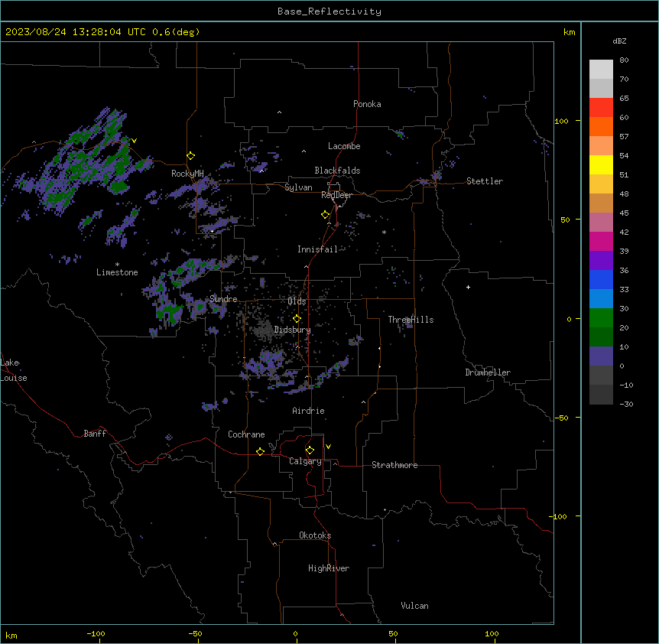Click the yellow diamond marker above Calgary label
659x644 pixels.
310,450
